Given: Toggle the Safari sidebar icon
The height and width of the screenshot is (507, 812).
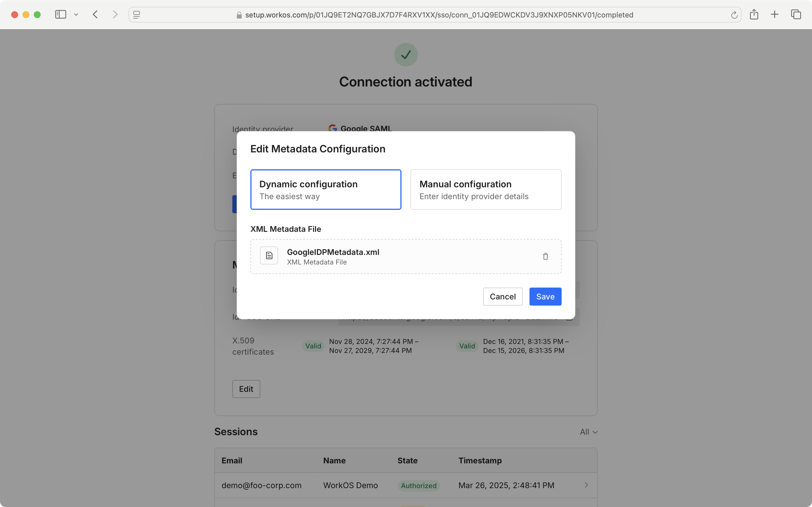Looking at the screenshot, I should [60, 14].
